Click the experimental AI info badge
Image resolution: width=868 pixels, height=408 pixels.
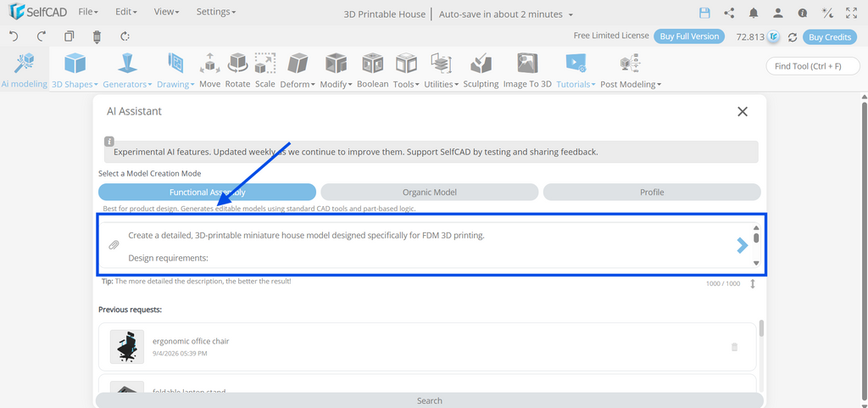[109, 142]
